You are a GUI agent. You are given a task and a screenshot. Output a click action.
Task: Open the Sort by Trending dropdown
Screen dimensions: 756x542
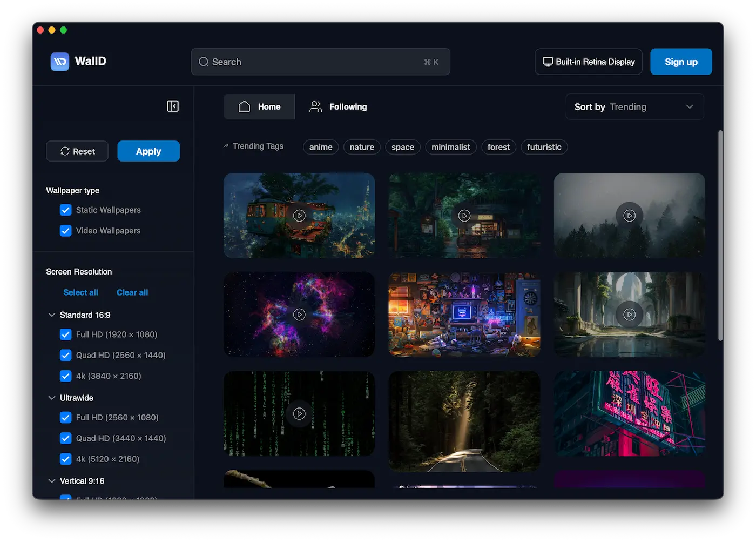click(634, 107)
